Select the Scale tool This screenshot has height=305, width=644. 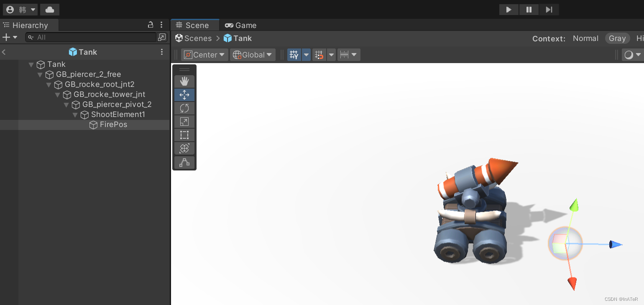click(x=184, y=122)
